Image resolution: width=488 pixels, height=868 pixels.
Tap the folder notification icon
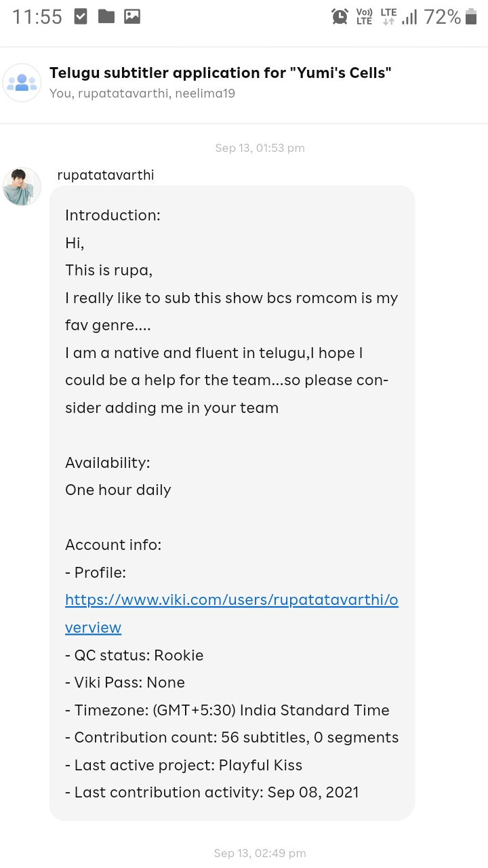(106, 17)
